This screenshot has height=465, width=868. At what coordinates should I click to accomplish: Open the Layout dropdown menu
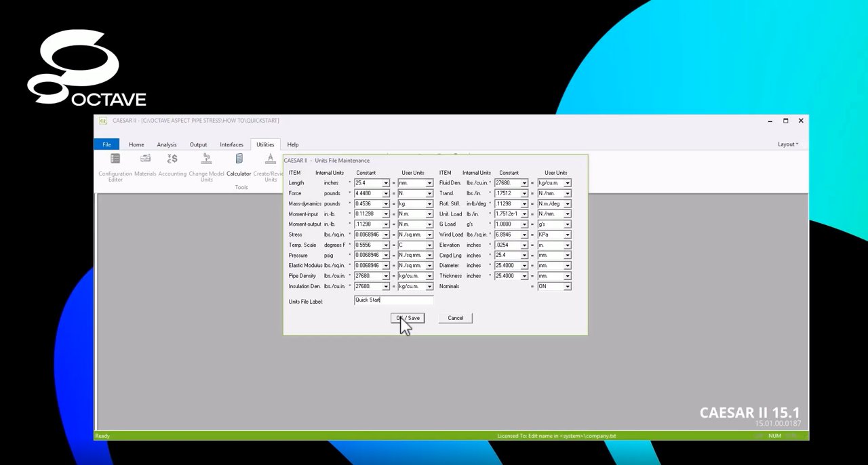point(788,144)
